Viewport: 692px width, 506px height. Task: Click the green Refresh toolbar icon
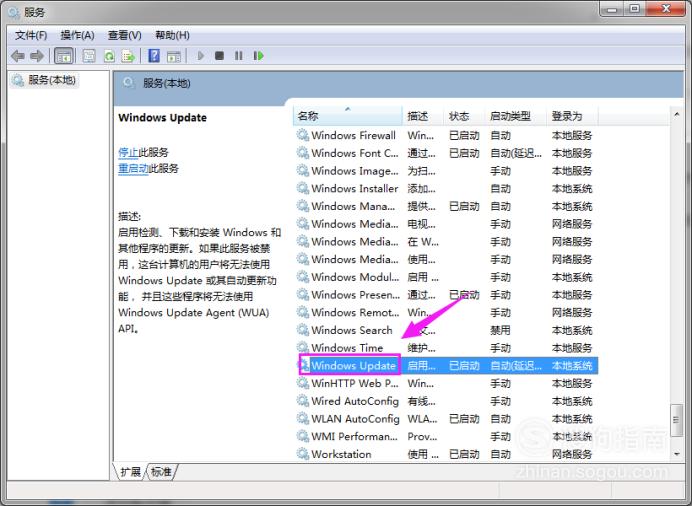[x=109, y=56]
